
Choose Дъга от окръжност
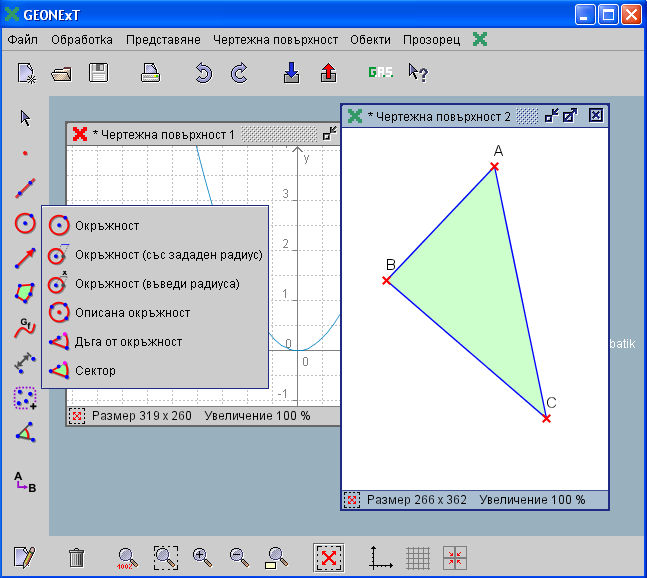click(155, 342)
